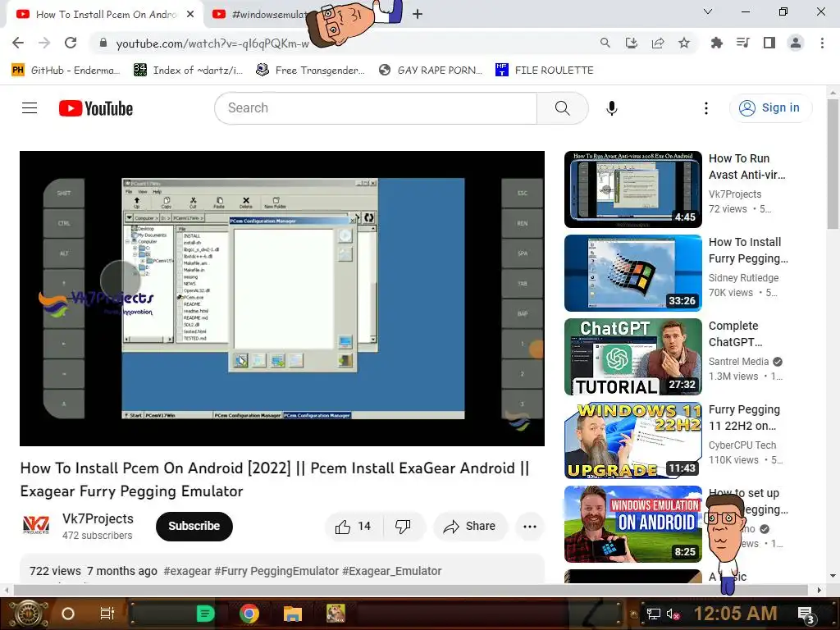The image size is (840, 630).
Task: Reload the current YouTube page
Action: coord(71,43)
